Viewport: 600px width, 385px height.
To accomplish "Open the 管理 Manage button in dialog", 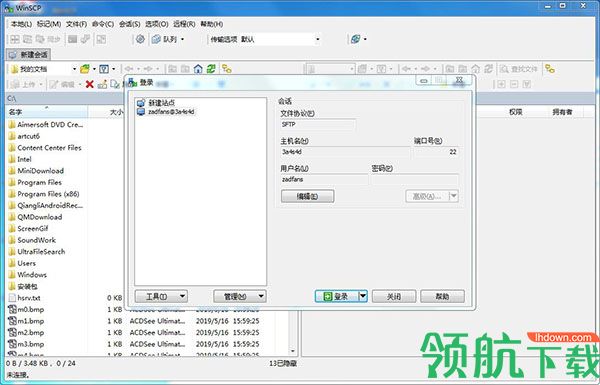I will click(240, 296).
